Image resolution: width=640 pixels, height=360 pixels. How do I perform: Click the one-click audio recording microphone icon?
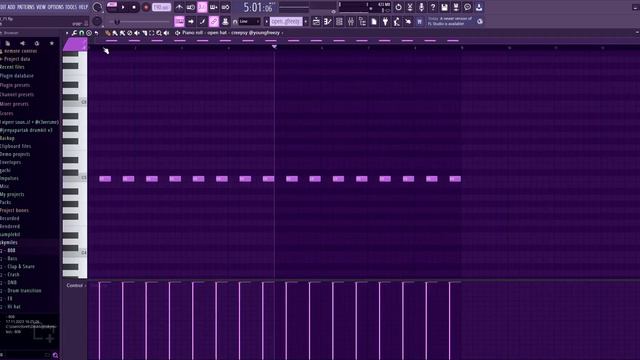point(421,7)
